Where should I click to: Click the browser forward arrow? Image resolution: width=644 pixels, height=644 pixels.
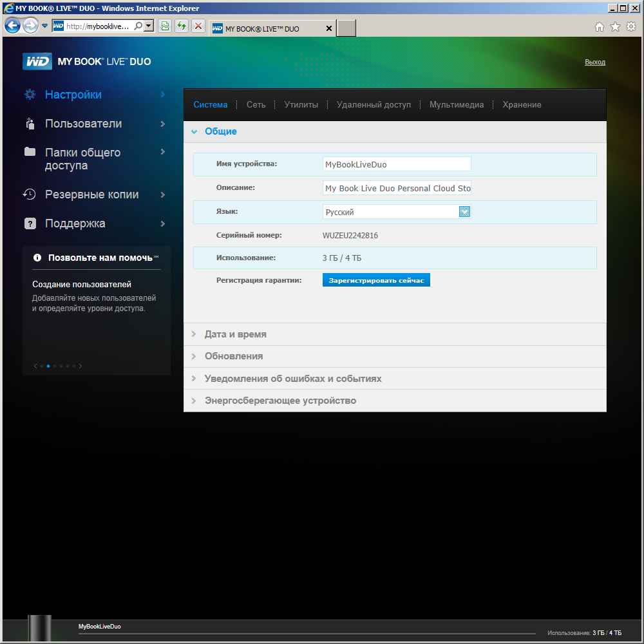pos(30,26)
